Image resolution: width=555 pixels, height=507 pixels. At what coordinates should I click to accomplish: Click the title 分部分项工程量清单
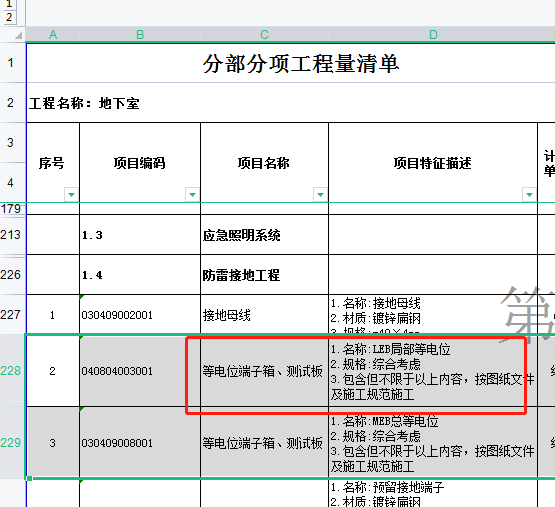(x=301, y=64)
